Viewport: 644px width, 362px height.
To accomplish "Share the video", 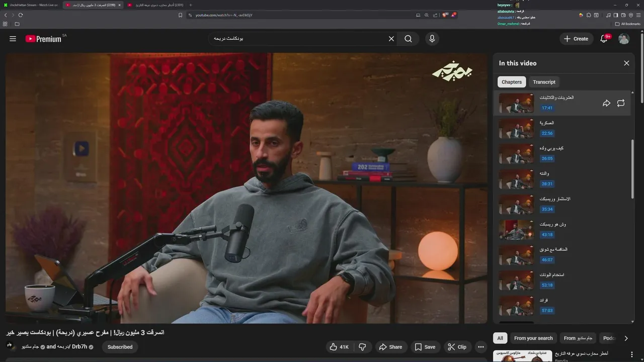I will [x=390, y=347].
